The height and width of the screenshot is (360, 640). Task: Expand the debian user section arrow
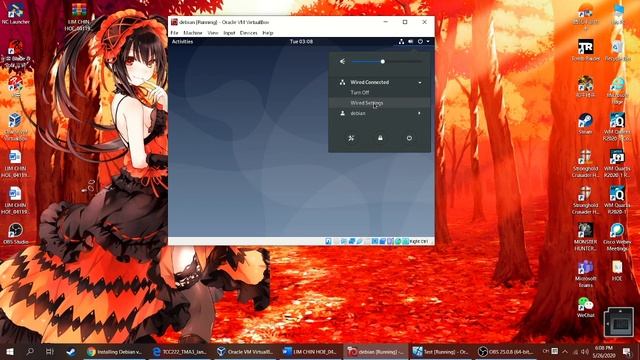[x=419, y=113]
